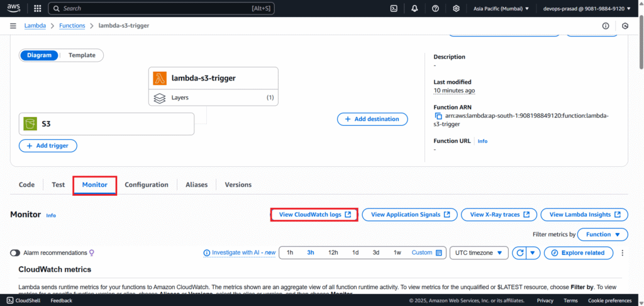Click the Terms footer link
644x306 pixels.
pyautogui.click(x=571, y=301)
